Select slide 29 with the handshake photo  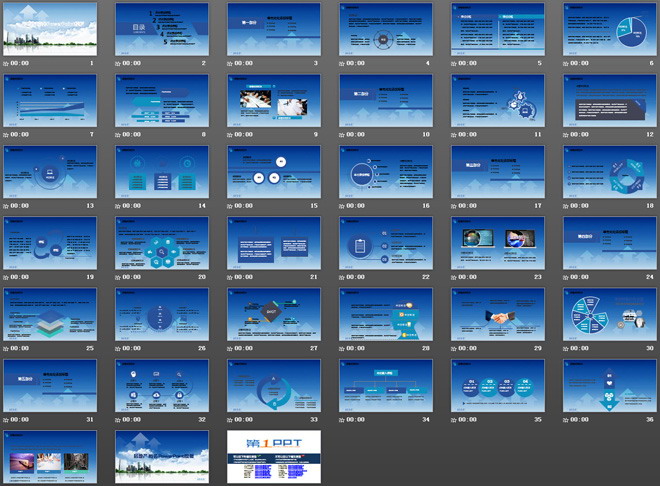click(497, 315)
